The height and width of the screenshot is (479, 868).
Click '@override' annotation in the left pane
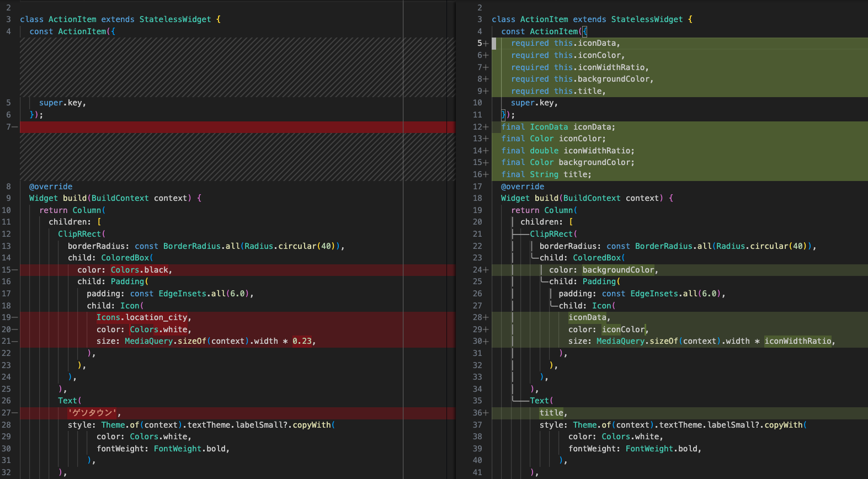51,187
